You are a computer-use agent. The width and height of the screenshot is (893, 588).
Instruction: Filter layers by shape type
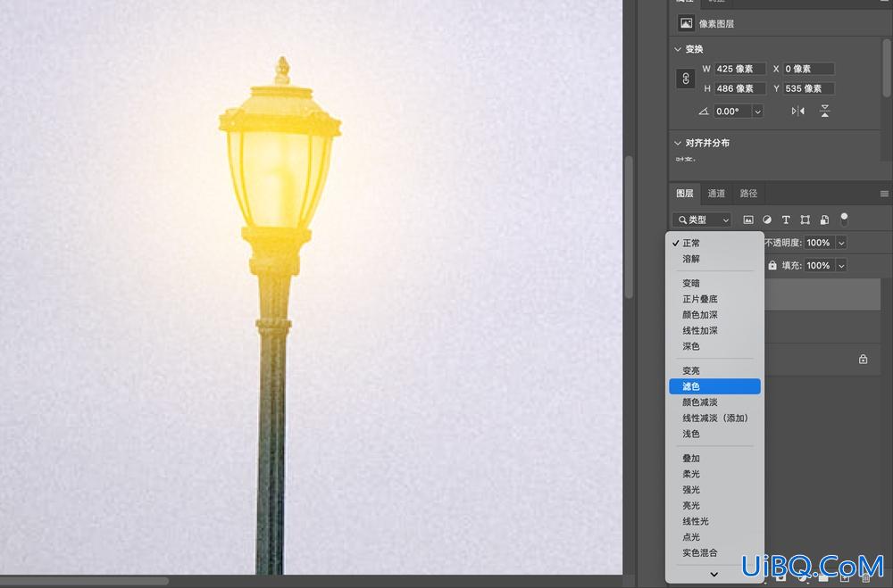coord(805,219)
